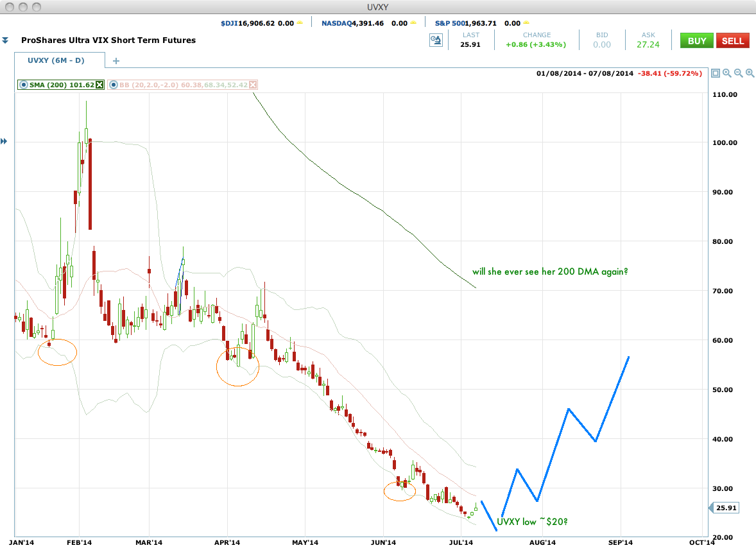756x559 pixels.
Task: Remove the BB (20,2.0,-2.0) indicator
Action: [x=253, y=85]
